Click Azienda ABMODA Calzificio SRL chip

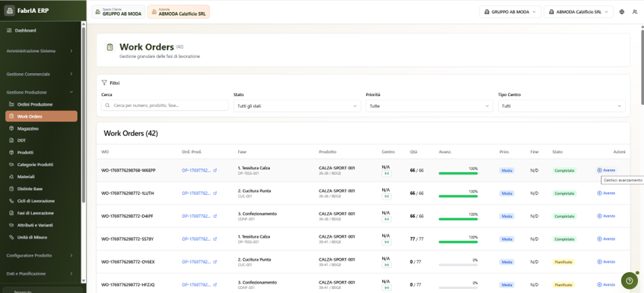(x=179, y=12)
